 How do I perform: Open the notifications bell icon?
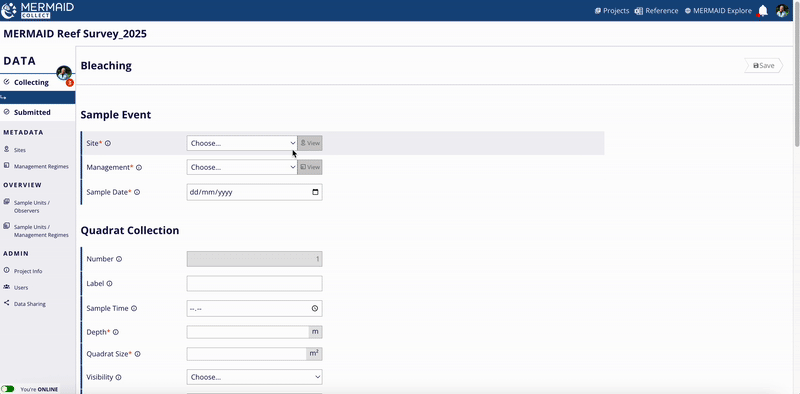coord(763,11)
